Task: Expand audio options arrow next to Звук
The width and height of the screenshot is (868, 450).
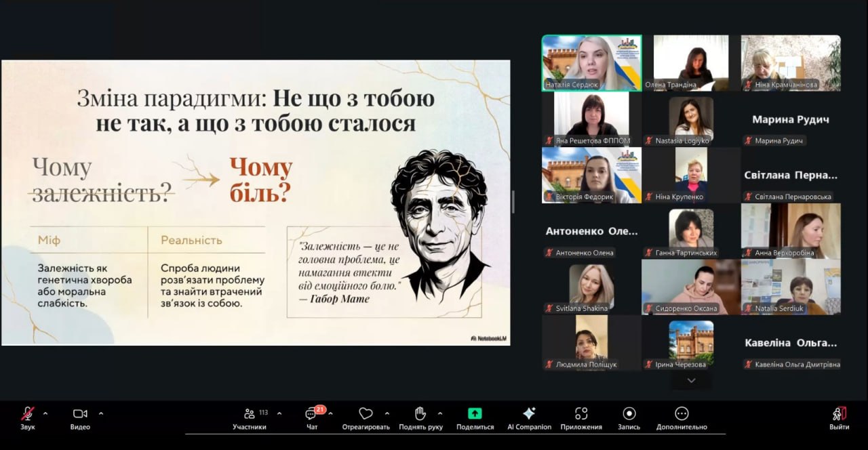Action: coord(45,413)
